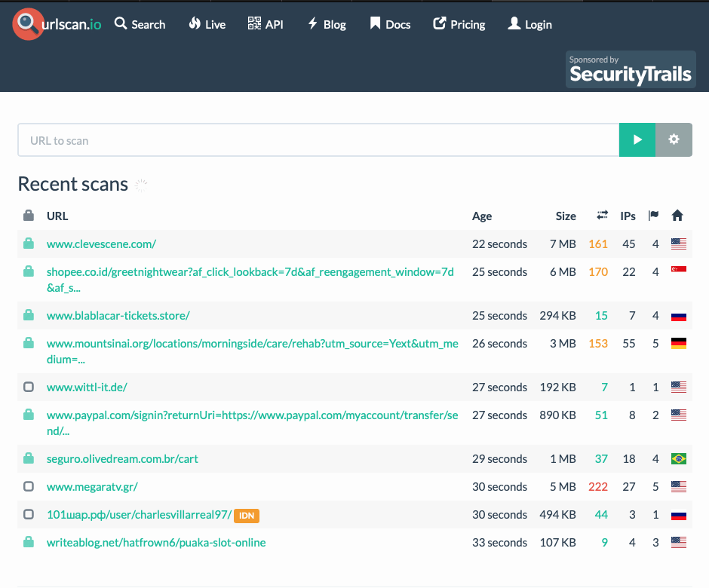Click the home server location column icon
The image size is (709, 588).
(677, 216)
